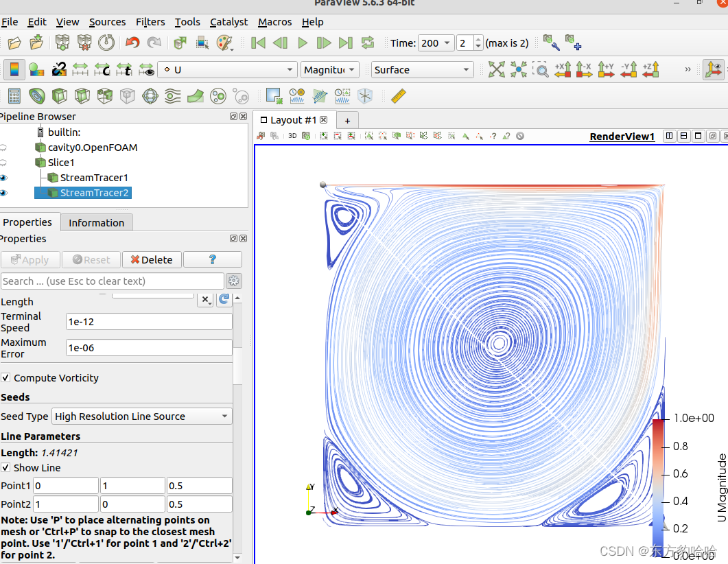The height and width of the screenshot is (564, 728).
Task: Undo the last action
Action: pyautogui.click(x=132, y=43)
